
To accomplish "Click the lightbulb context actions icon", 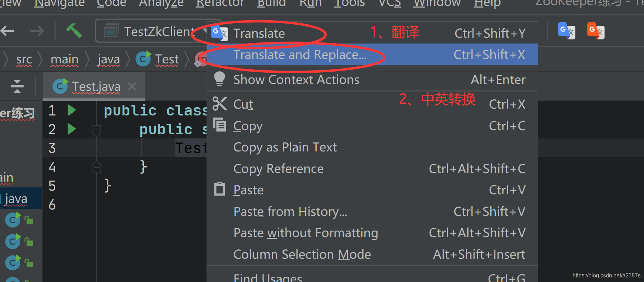I will 220,79.
